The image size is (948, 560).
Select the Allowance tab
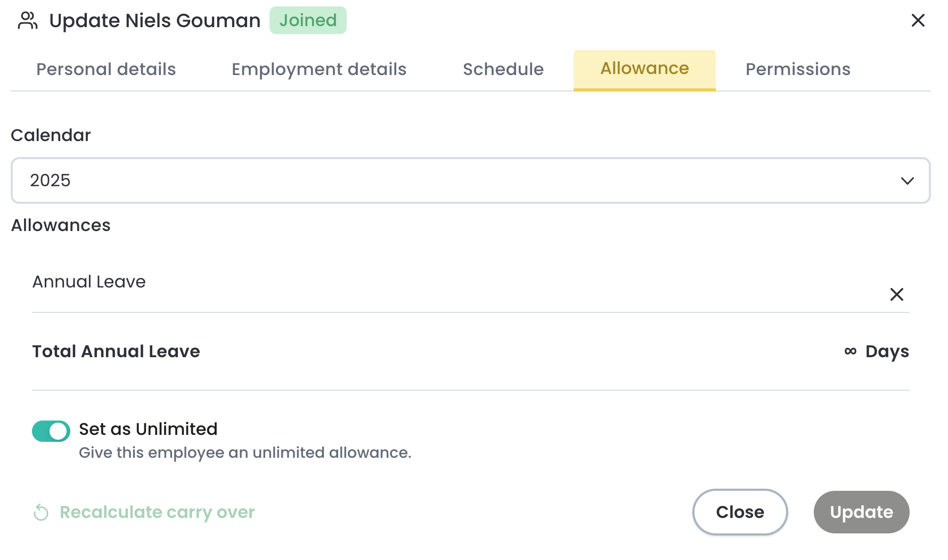pos(644,69)
